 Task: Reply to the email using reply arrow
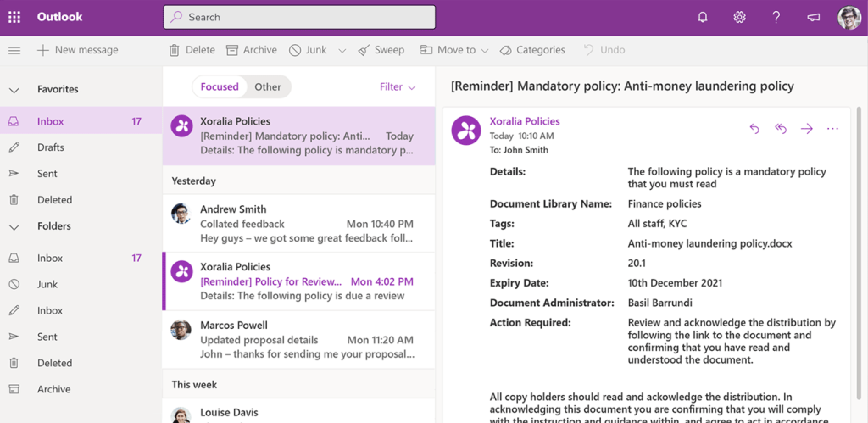(x=754, y=129)
